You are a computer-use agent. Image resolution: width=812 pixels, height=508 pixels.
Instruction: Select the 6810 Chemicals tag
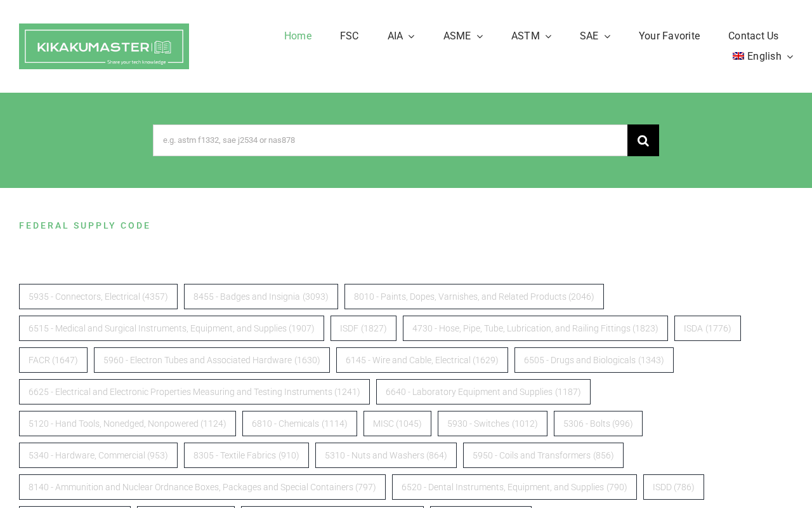(x=299, y=424)
